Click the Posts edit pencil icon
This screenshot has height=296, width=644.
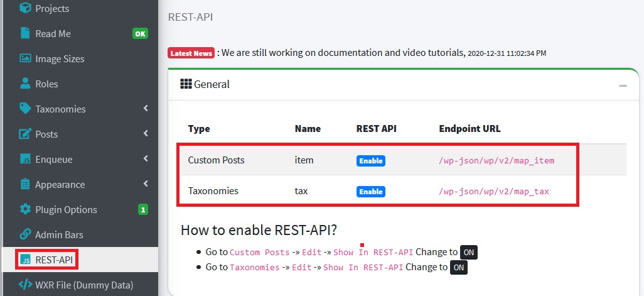point(25,134)
